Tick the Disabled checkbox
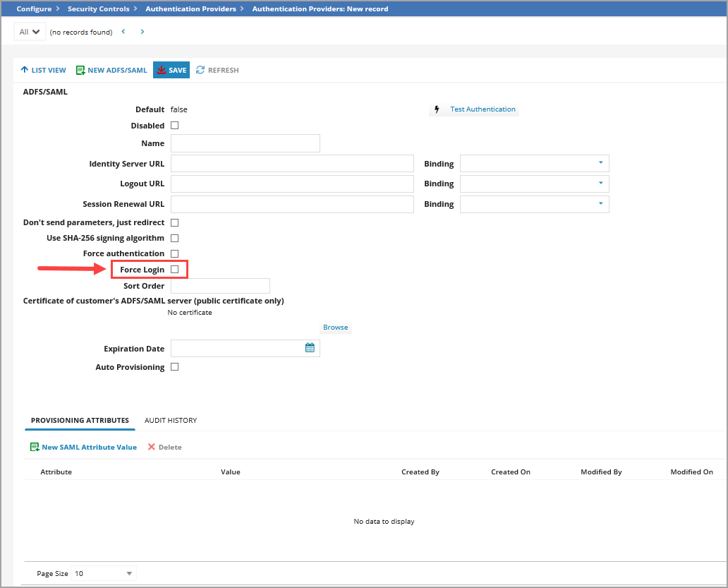The width and height of the screenshot is (728, 588). point(175,126)
